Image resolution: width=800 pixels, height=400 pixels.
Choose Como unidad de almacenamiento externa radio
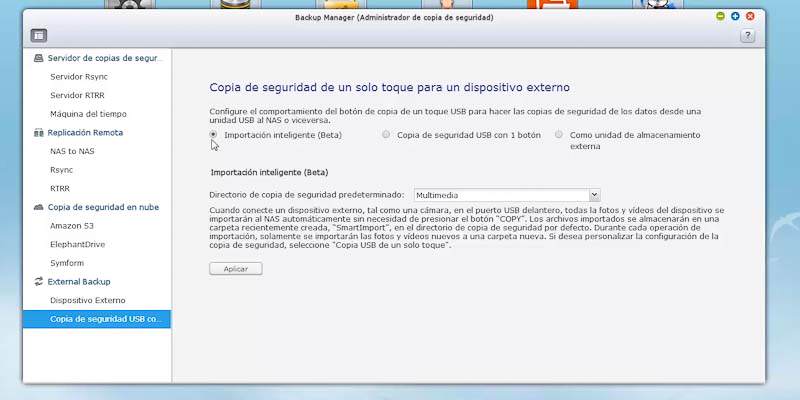click(x=559, y=134)
